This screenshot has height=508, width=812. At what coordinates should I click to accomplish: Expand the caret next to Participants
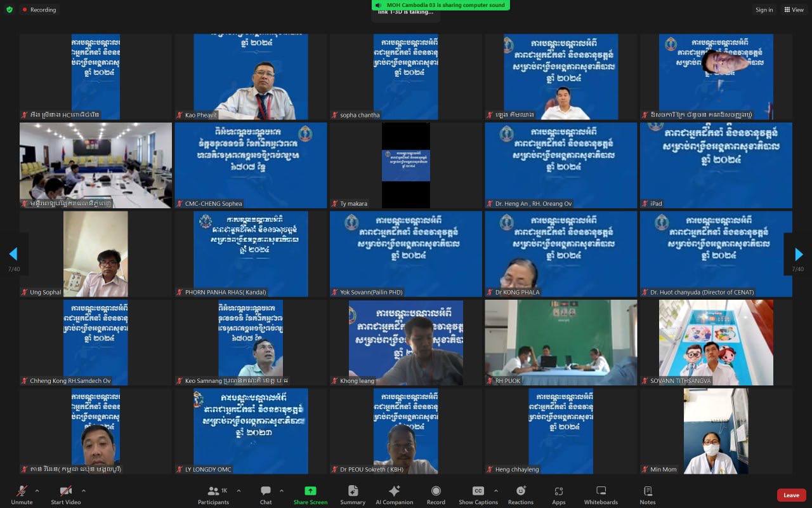pos(239,491)
